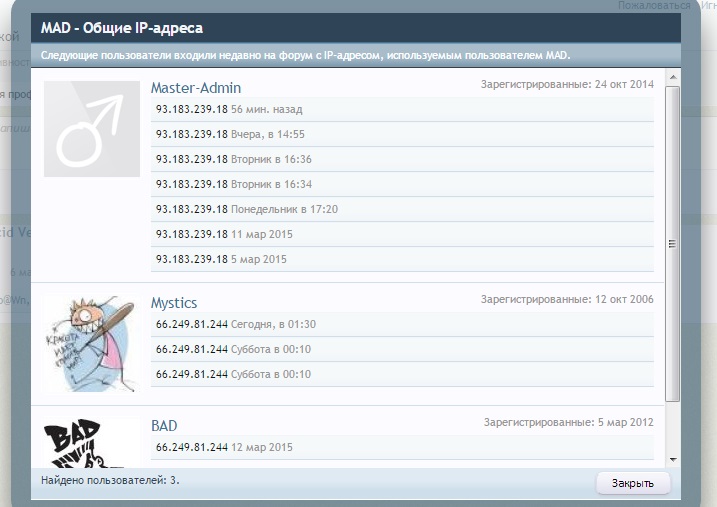Open BAD user profile link
The height and width of the screenshot is (507, 717).
point(164,426)
